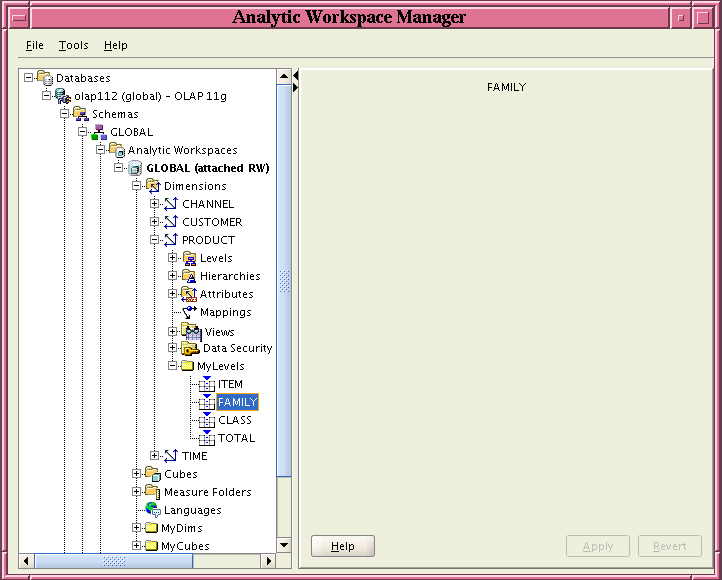The width and height of the screenshot is (722, 580).
Task: Click the ITEM level table icon
Action: pos(207,383)
